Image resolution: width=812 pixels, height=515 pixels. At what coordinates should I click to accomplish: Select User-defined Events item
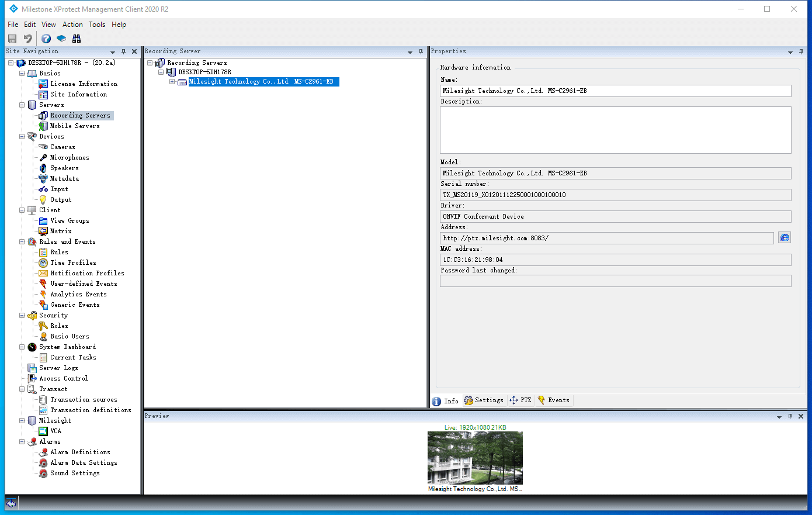coord(84,284)
